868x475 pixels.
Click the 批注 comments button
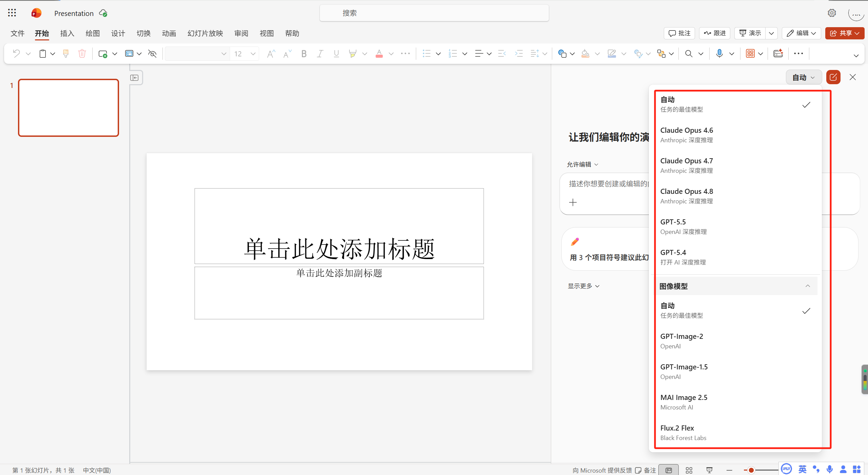point(679,33)
